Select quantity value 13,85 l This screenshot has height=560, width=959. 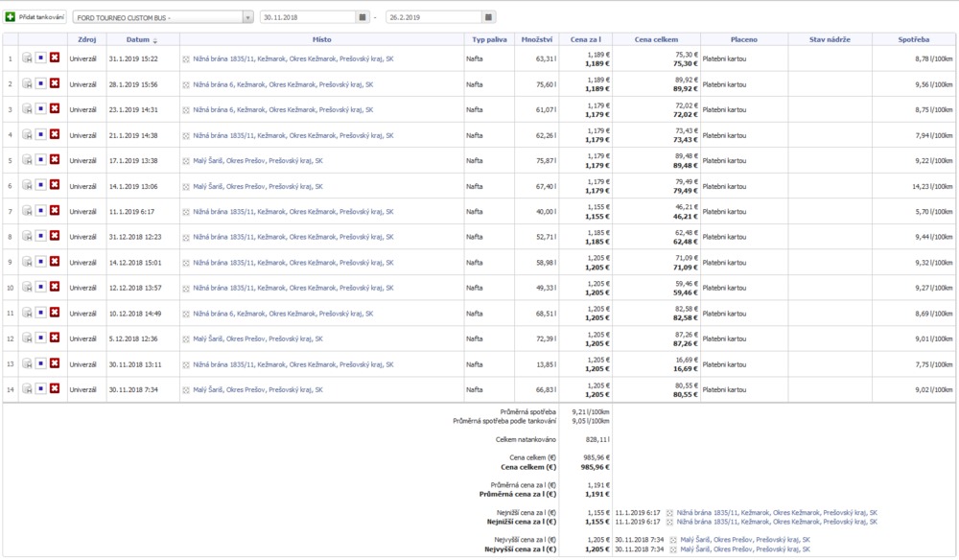(x=545, y=364)
